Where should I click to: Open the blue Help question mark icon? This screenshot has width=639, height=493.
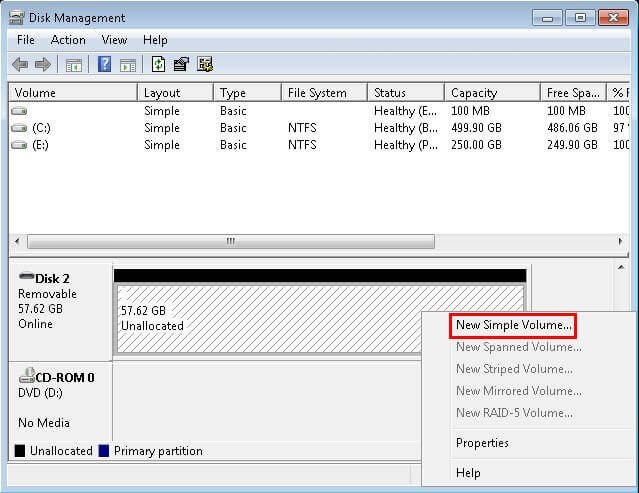point(105,64)
